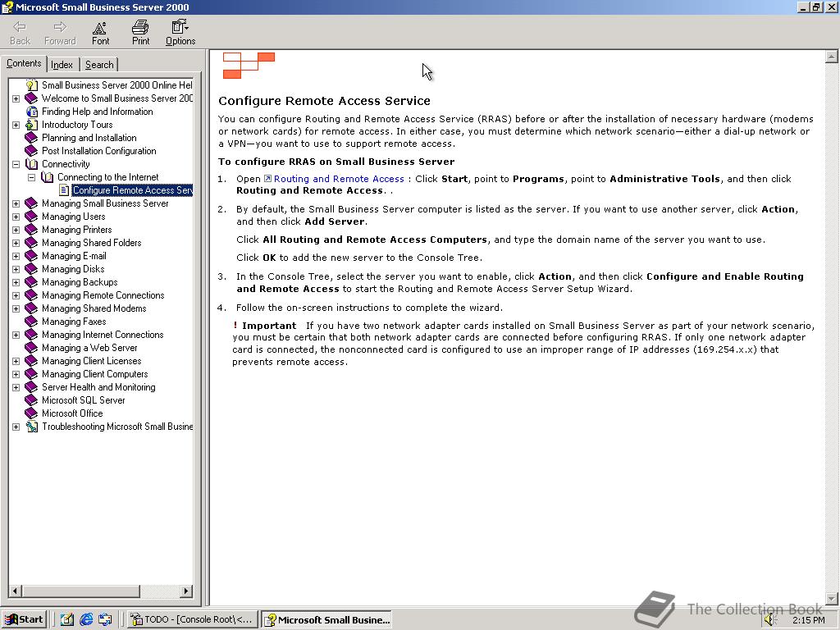Screen dimensions: 840x630
Task: Click the Managing Remote Connections book icon
Action: click(x=32, y=295)
